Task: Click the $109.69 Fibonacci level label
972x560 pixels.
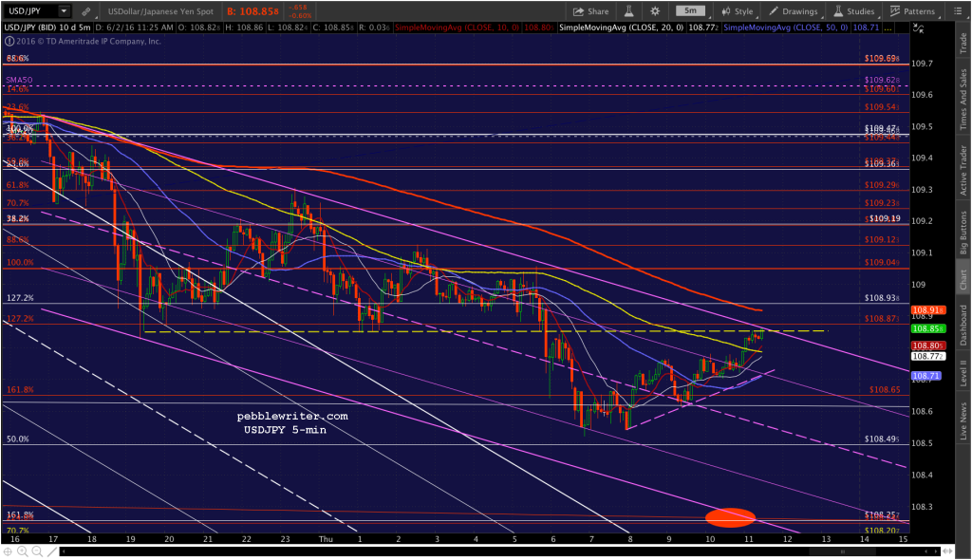Action: tap(882, 58)
